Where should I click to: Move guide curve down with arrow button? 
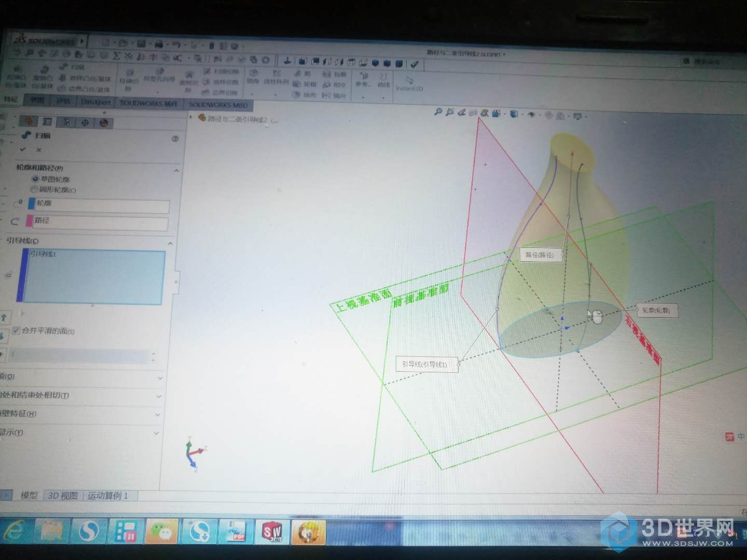point(3,335)
